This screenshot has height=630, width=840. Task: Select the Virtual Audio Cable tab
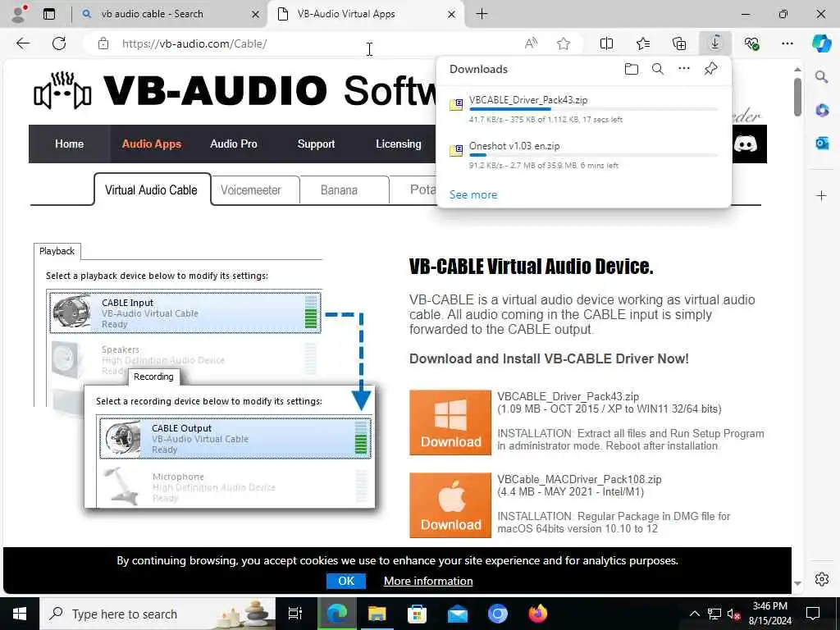[x=152, y=189]
